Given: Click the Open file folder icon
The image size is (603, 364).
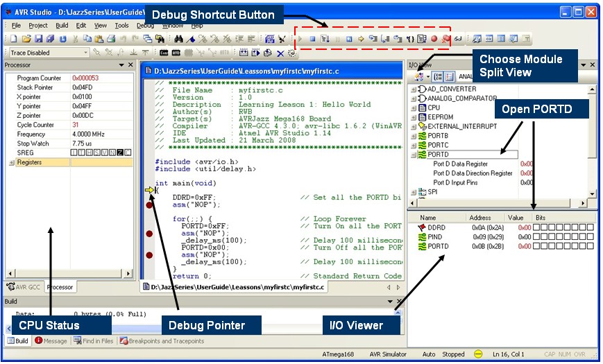Looking at the screenshot, I should click(x=26, y=39).
